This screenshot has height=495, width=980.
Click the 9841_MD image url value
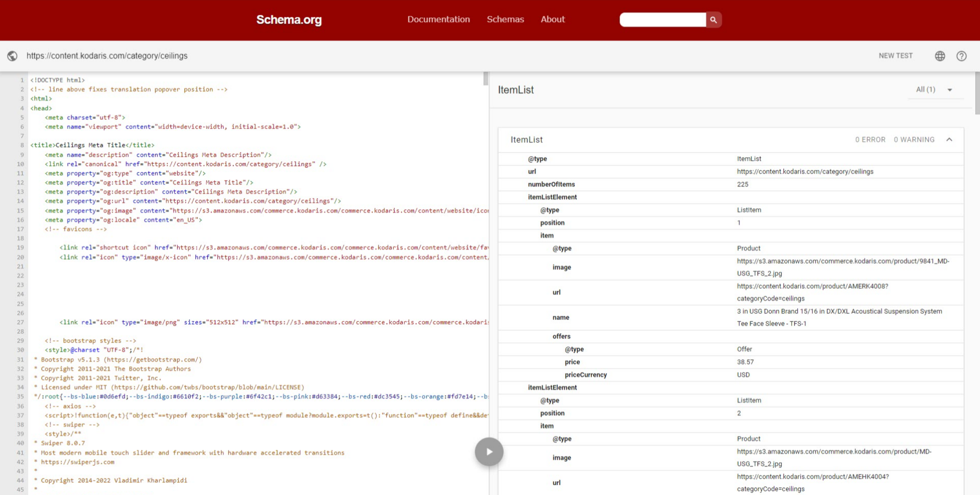[843, 267]
